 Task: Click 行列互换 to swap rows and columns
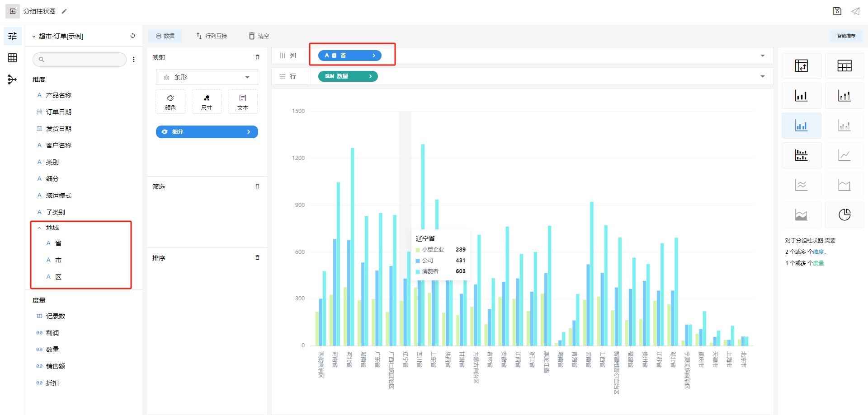point(212,36)
